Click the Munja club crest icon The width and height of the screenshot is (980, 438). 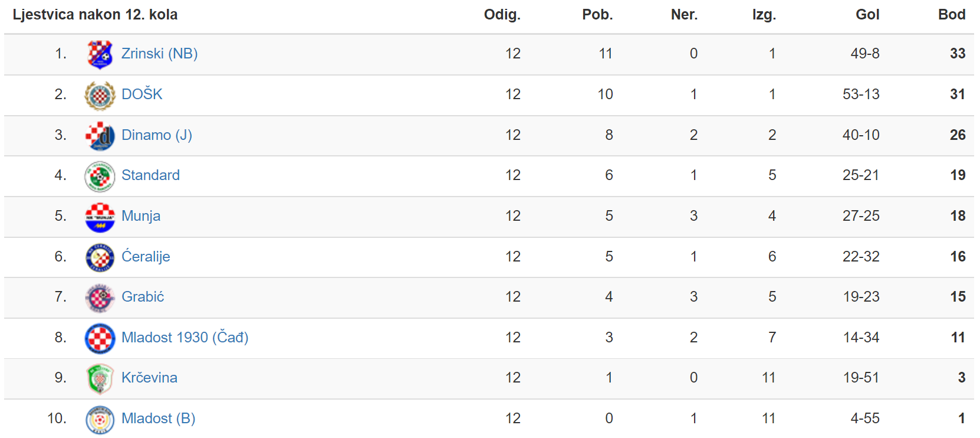point(100,217)
